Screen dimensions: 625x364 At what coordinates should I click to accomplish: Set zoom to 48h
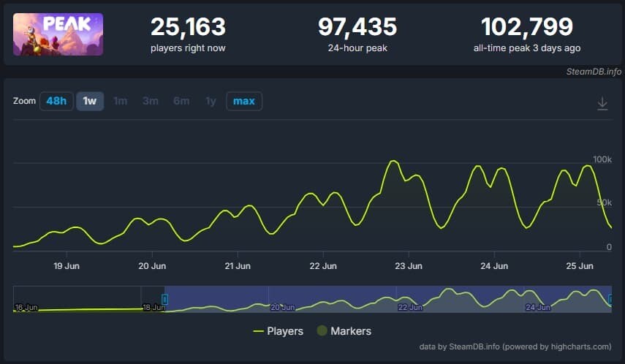(56, 101)
